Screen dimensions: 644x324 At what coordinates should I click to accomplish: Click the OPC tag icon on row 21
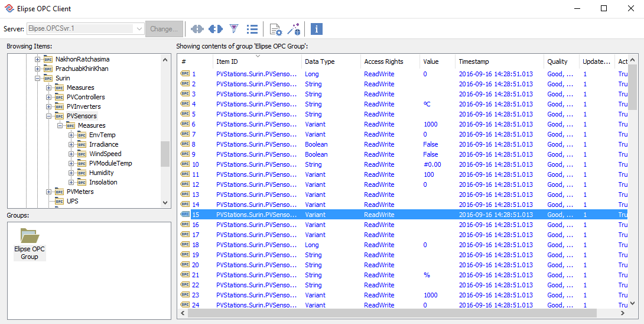coord(185,275)
